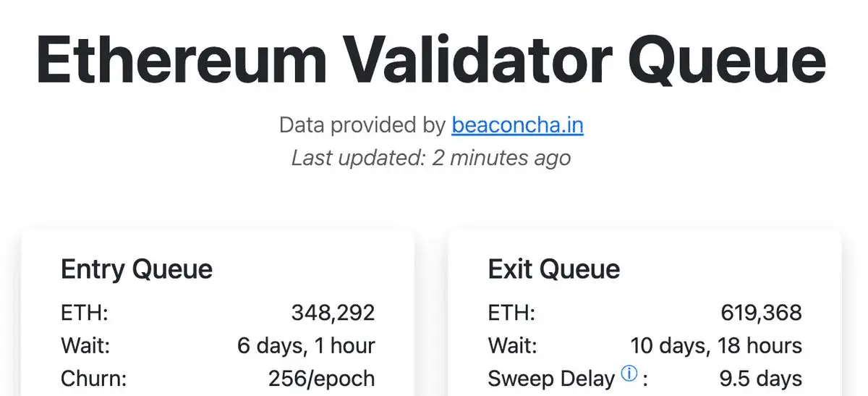This screenshot has height=396, width=868.
Task: Click the Last updated timestamp text
Action: (431, 157)
